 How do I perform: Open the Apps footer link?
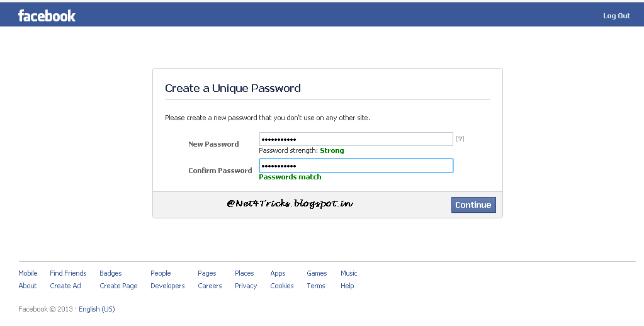point(278,273)
